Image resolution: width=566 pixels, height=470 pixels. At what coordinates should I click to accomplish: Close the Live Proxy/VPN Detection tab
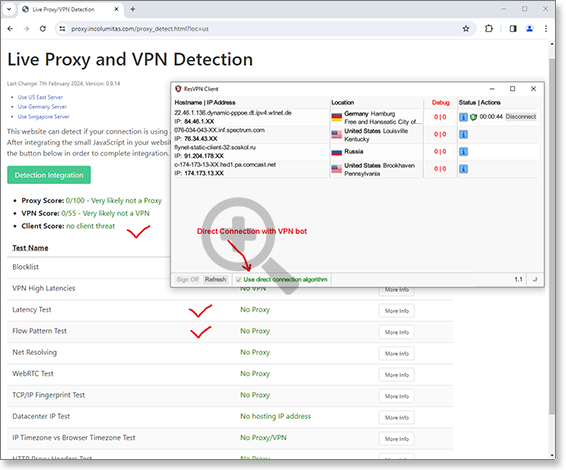point(116,9)
